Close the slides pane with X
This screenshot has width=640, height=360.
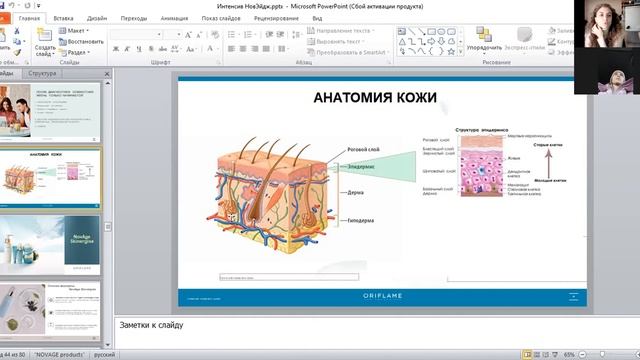(x=107, y=74)
